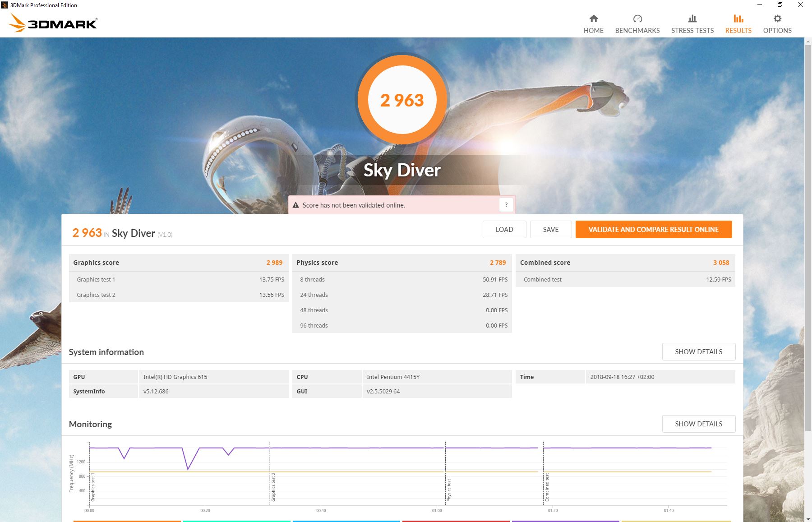Click the 00:40 mark on monitoring timeline
The width and height of the screenshot is (812, 522).
click(x=321, y=510)
